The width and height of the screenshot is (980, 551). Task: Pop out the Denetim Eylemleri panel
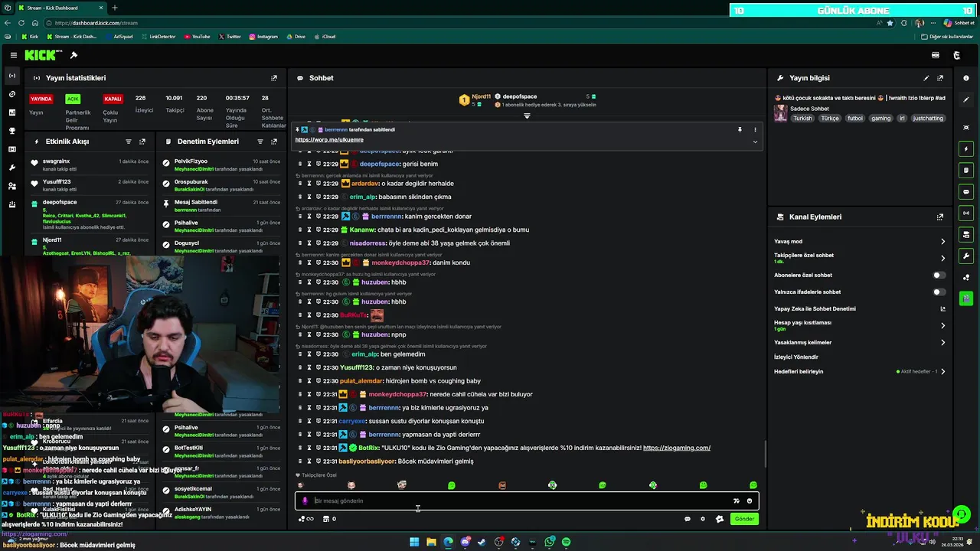tap(274, 142)
